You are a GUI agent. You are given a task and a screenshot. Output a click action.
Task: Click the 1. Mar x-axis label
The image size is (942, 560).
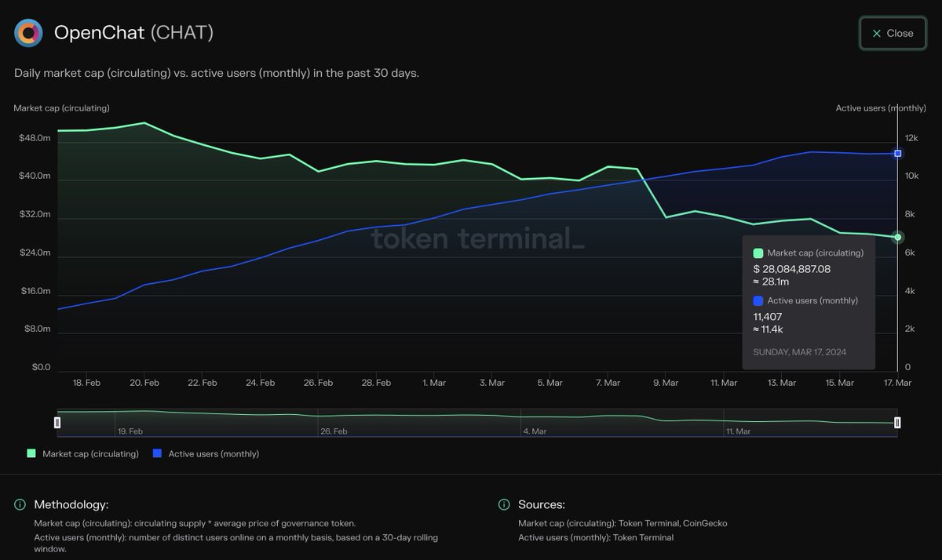[x=434, y=383]
